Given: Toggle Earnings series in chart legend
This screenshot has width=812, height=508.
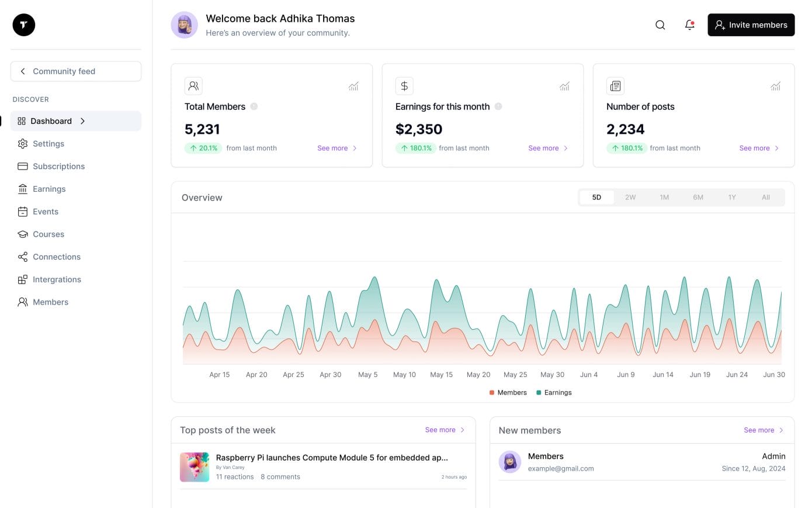Looking at the screenshot, I should (x=554, y=393).
